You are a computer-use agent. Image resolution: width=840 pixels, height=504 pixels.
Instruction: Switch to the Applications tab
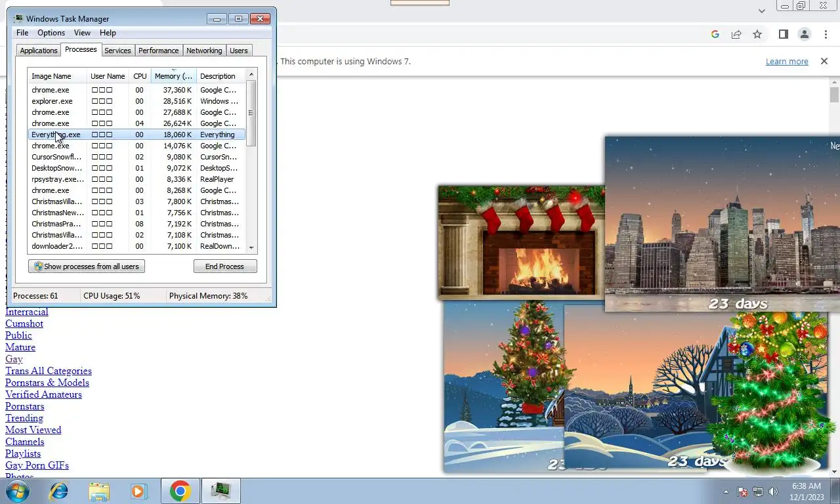pyautogui.click(x=39, y=51)
